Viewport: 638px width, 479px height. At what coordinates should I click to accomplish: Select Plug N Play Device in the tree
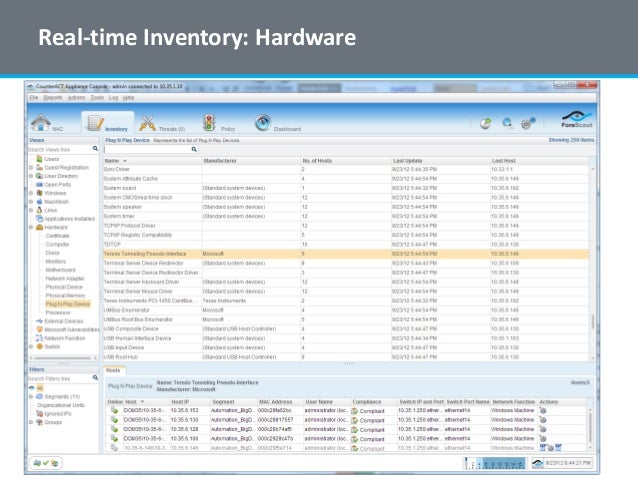coord(68,304)
